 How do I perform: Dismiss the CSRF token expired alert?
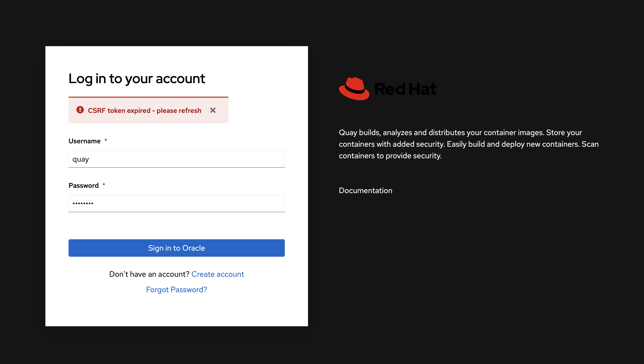tap(213, 110)
